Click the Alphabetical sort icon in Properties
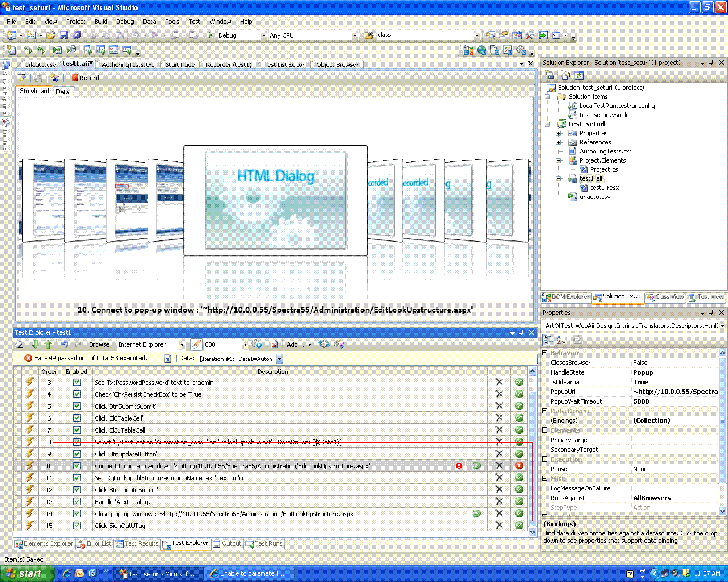 [x=561, y=340]
